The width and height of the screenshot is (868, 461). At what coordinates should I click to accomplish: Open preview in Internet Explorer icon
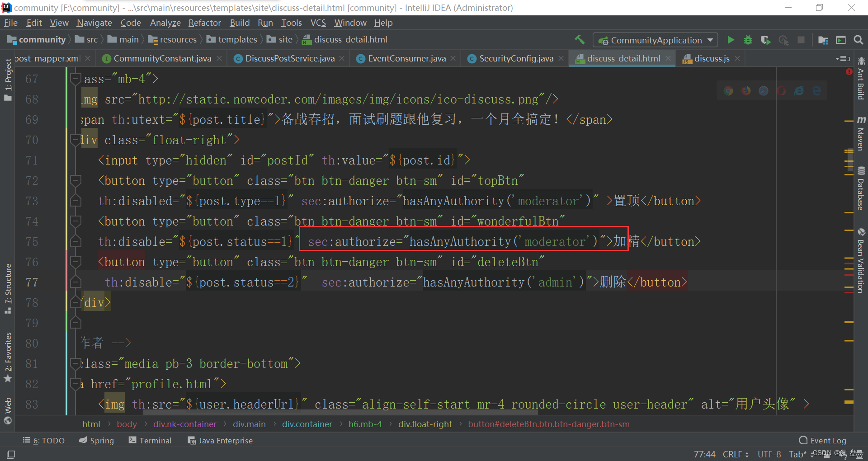click(x=799, y=91)
